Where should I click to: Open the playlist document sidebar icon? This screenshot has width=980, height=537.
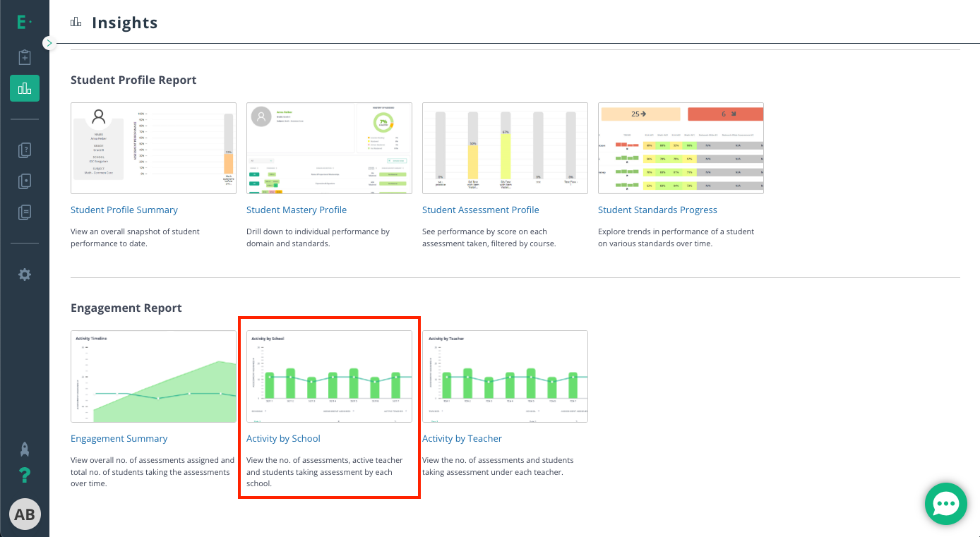25,212
